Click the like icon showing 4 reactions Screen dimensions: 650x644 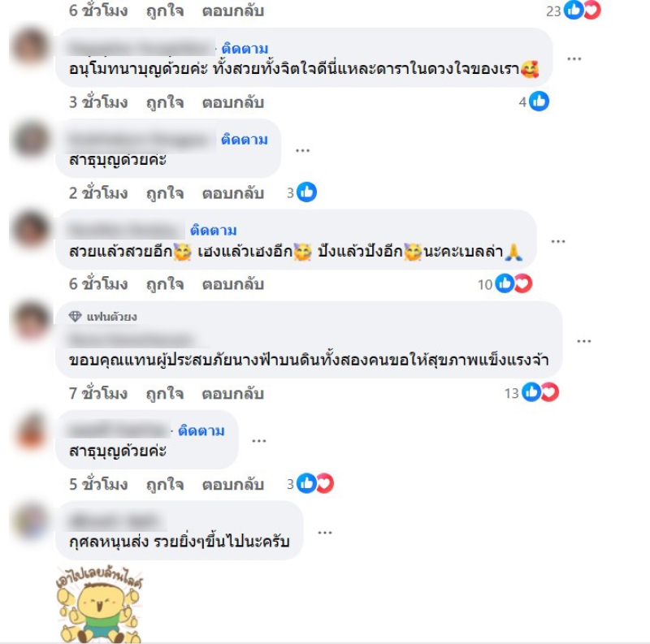click(539, 102)
